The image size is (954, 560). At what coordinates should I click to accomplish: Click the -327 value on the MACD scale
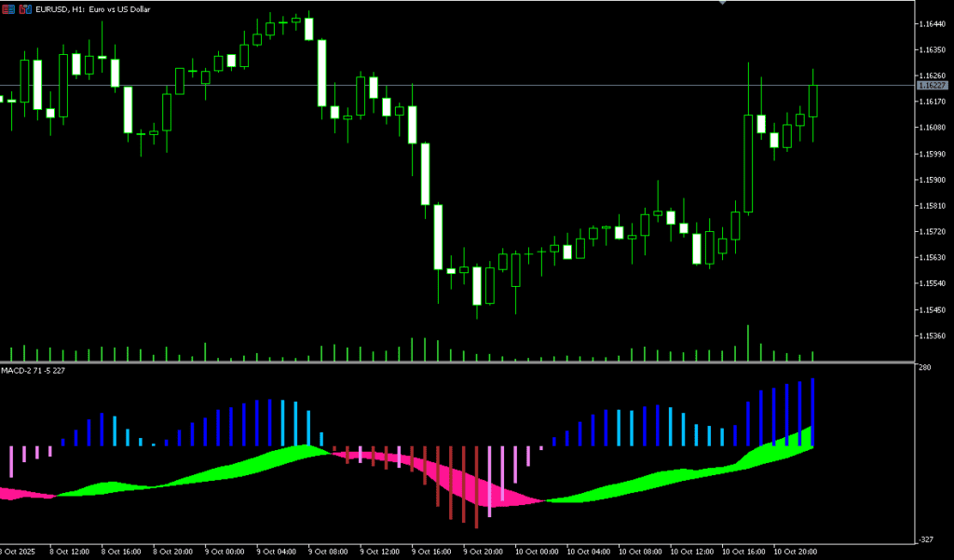point(926,539)
